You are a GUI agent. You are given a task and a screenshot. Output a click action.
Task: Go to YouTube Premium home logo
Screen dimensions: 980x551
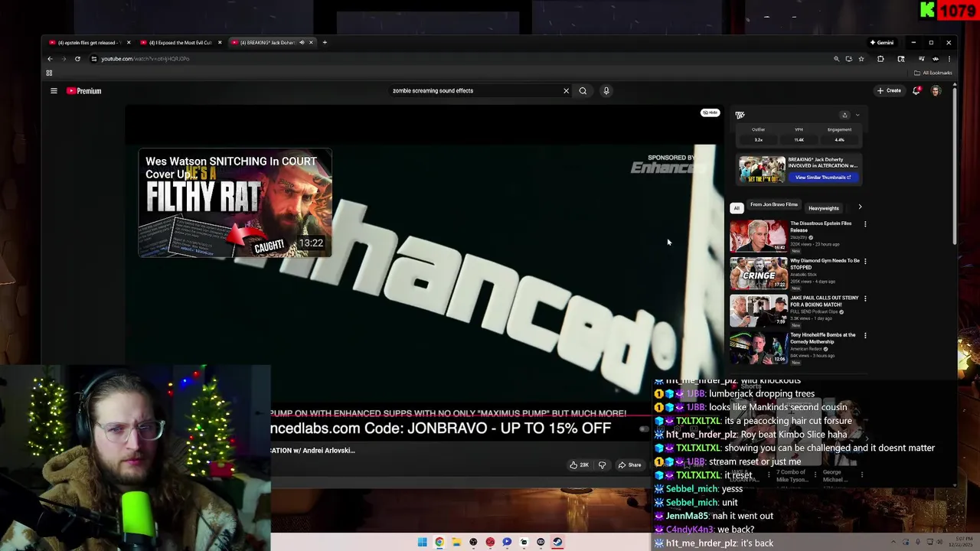pyautogui.click(x=83, y=91)
